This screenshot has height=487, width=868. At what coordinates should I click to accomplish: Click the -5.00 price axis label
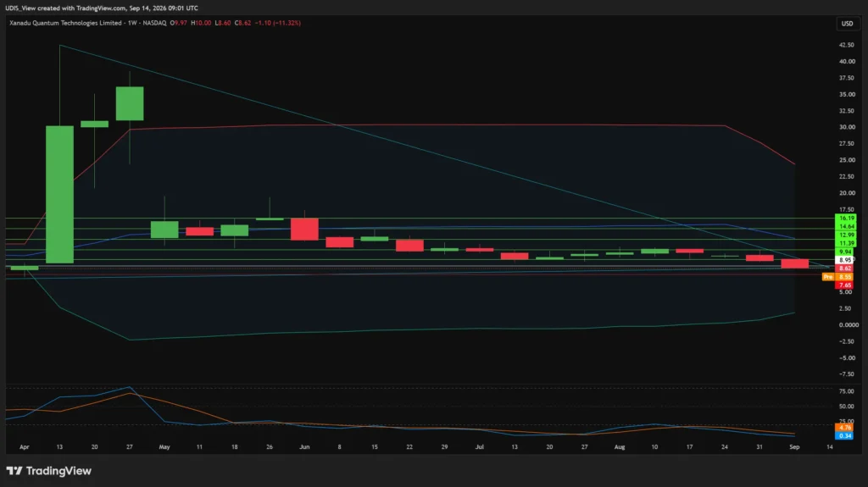(847, 358)
